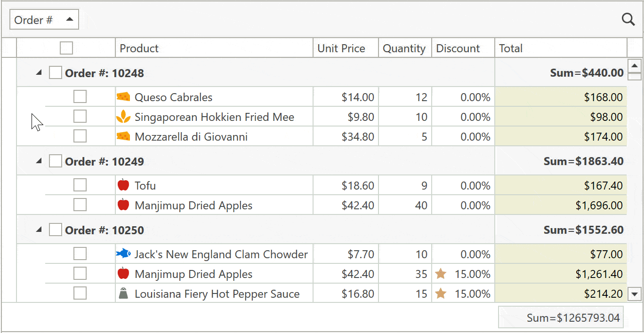Tick the checkbox for Order #: 10249 group
The image size is (644, 333).
pyautogui.click(x=55, y=160)
